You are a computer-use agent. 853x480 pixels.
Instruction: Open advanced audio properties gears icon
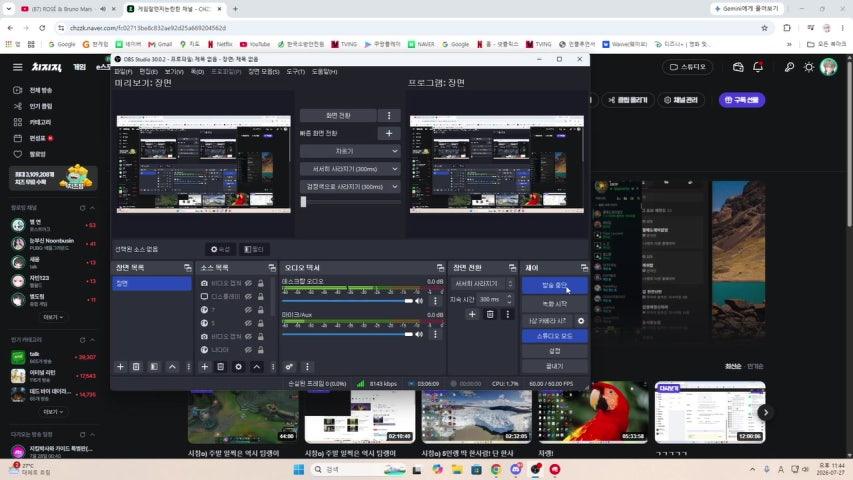289,367
